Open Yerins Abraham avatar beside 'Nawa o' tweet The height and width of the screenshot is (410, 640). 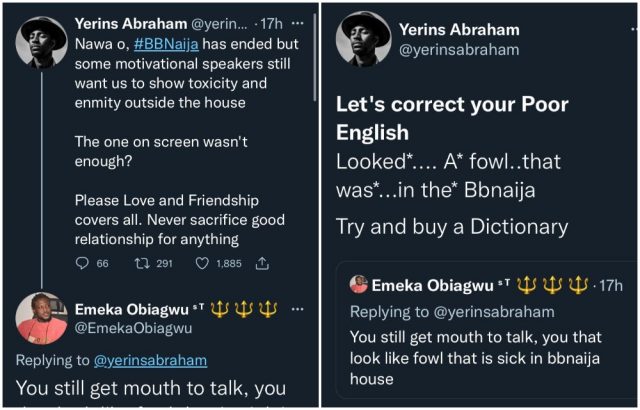coord(41,44)
